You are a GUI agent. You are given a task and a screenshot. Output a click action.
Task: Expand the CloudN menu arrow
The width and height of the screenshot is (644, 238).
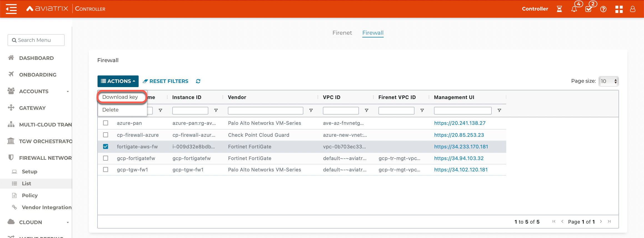pos(68,222)
